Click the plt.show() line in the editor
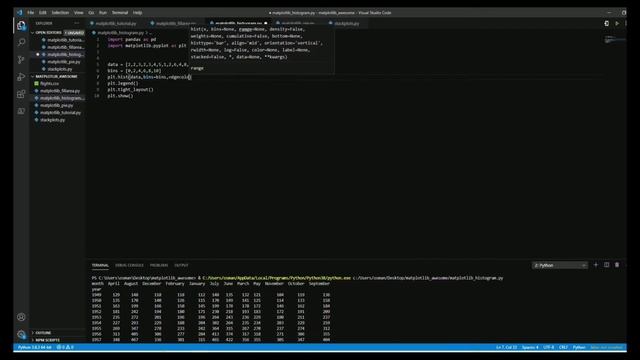 (x=120, y=96)
